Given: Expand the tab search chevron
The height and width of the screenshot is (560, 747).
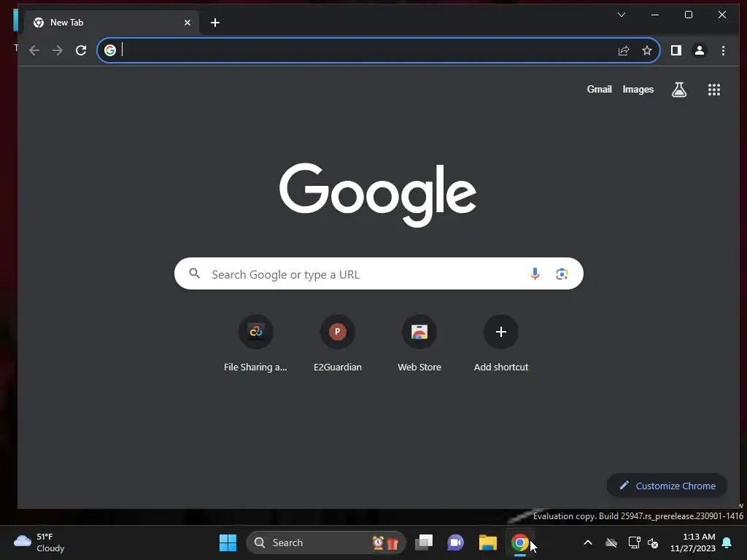Looking at the screenshot, I should tap(622, 15).
